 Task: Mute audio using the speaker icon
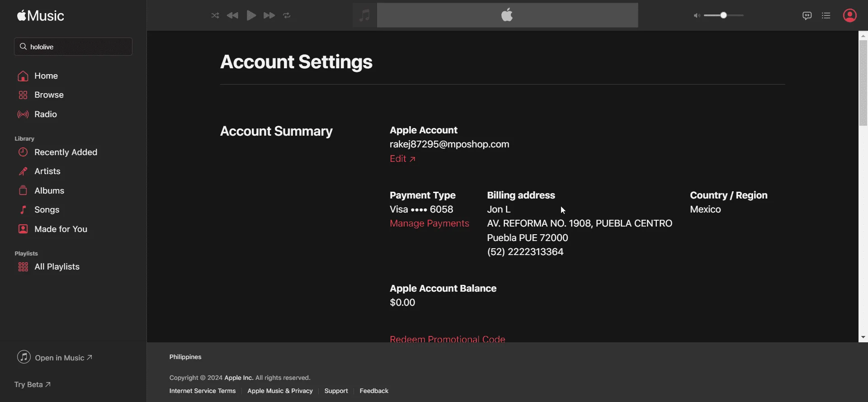[x=697, y=15]
